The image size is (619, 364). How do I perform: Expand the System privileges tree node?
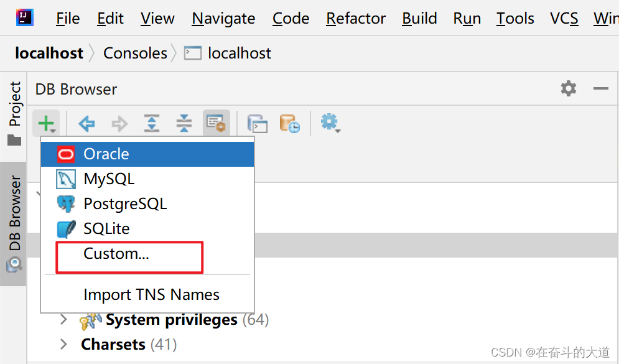click(63, 319)
